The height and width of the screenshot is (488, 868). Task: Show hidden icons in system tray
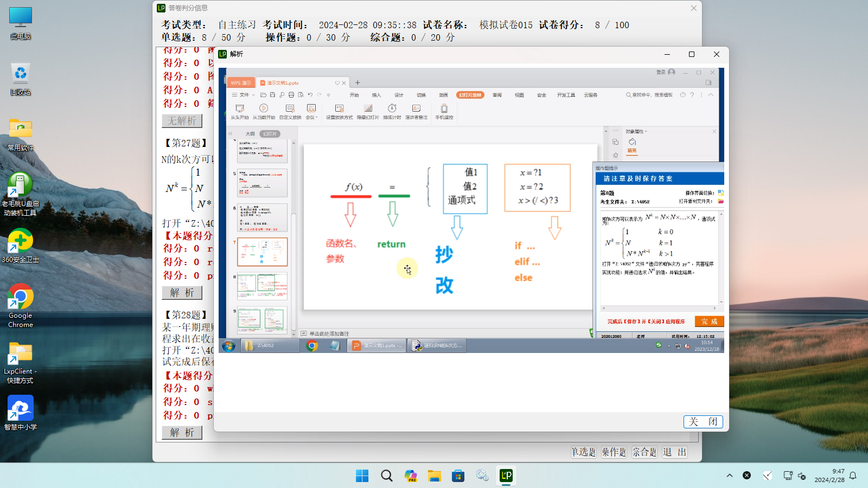730,476
